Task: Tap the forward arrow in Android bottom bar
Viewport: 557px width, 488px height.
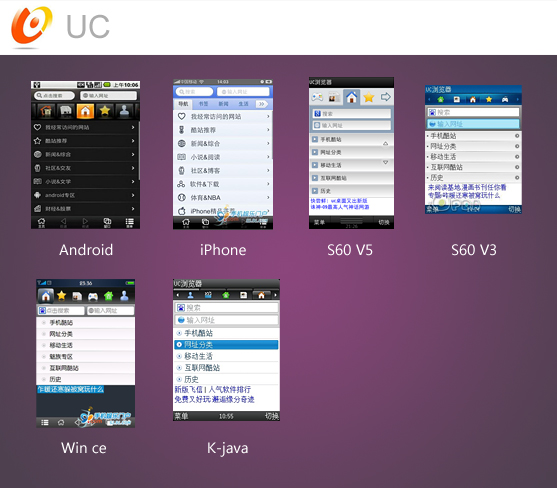Action: (85, 222)
